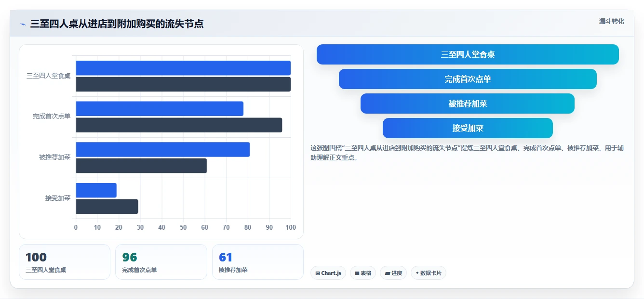Select the funnel stage 被推荐加菜

tap(468, 104)
